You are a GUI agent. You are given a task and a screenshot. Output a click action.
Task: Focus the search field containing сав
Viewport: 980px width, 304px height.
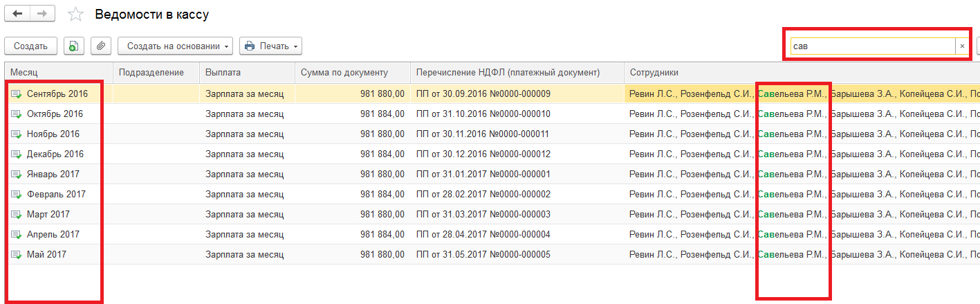[x=873, y=46]
